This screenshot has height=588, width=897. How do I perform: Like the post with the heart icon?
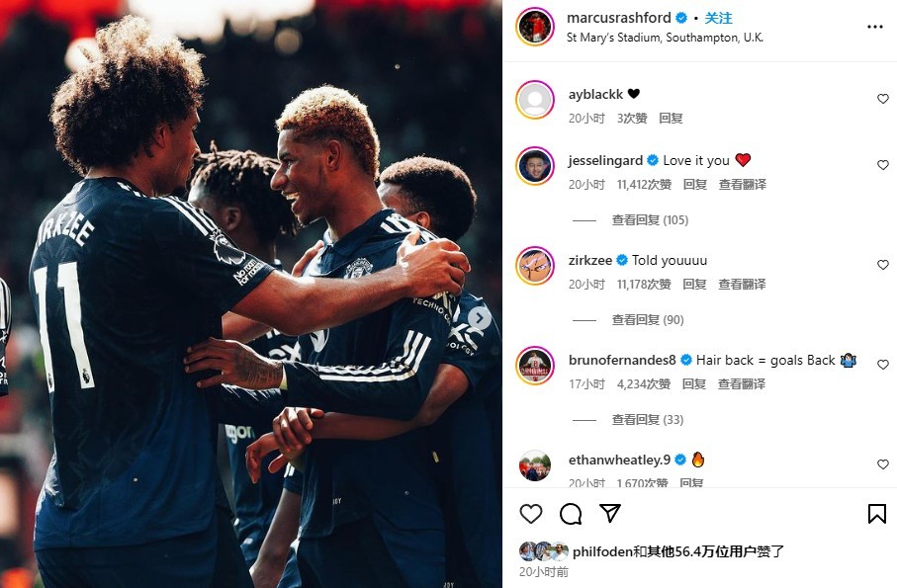[531, 514]
